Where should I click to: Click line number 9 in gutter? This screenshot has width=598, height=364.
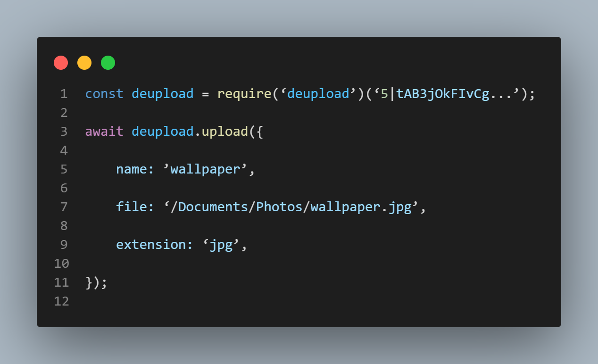tap(64, 245)
